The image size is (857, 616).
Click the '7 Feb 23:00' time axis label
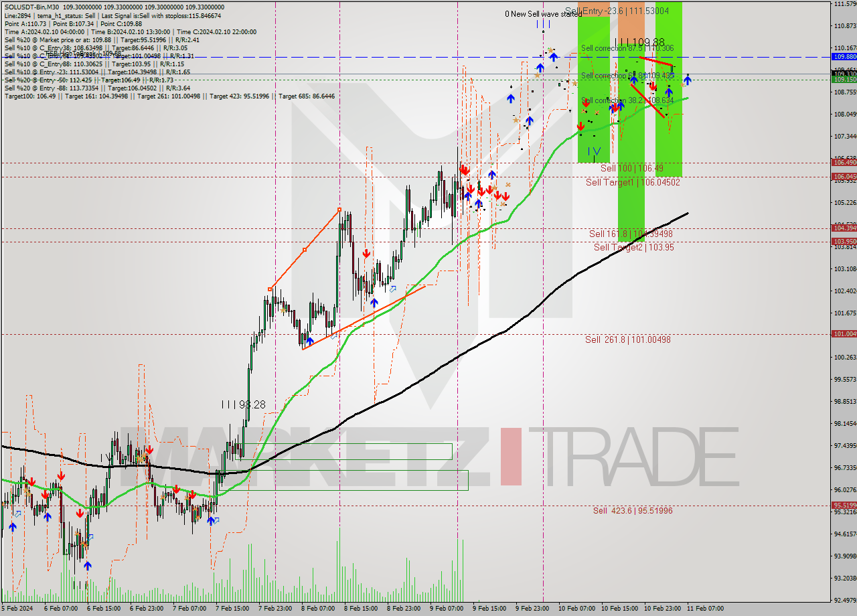(277, 609)
